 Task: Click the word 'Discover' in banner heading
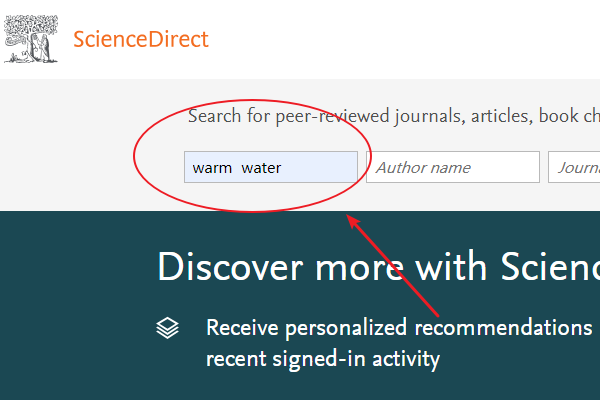click(x=230, y=267)
